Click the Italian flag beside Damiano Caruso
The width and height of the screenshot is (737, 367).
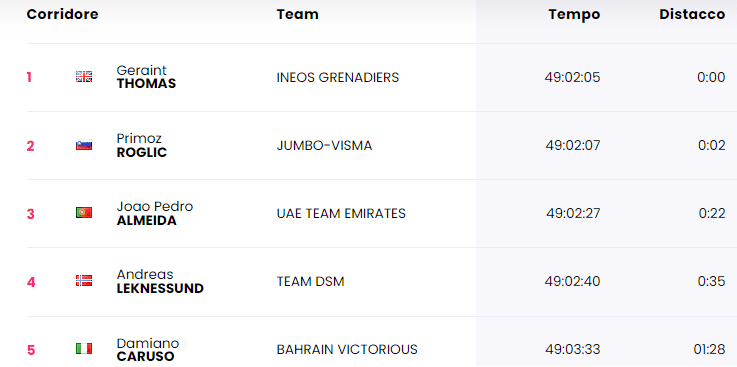[84, 349]
